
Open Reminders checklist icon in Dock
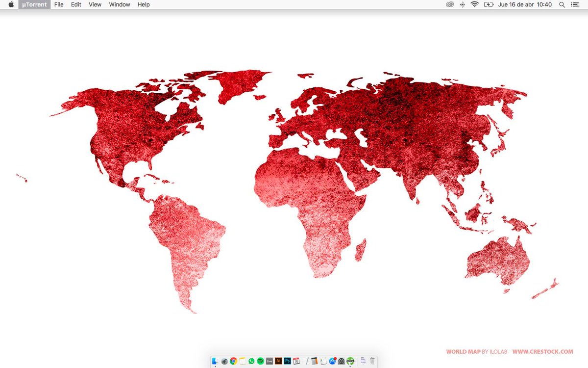tap(323, 361)
